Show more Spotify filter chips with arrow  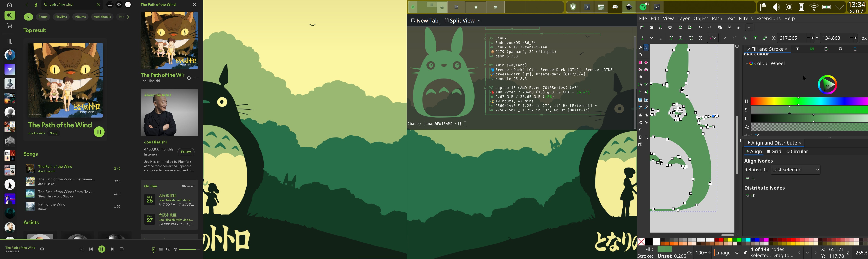[x=128, y=17]
